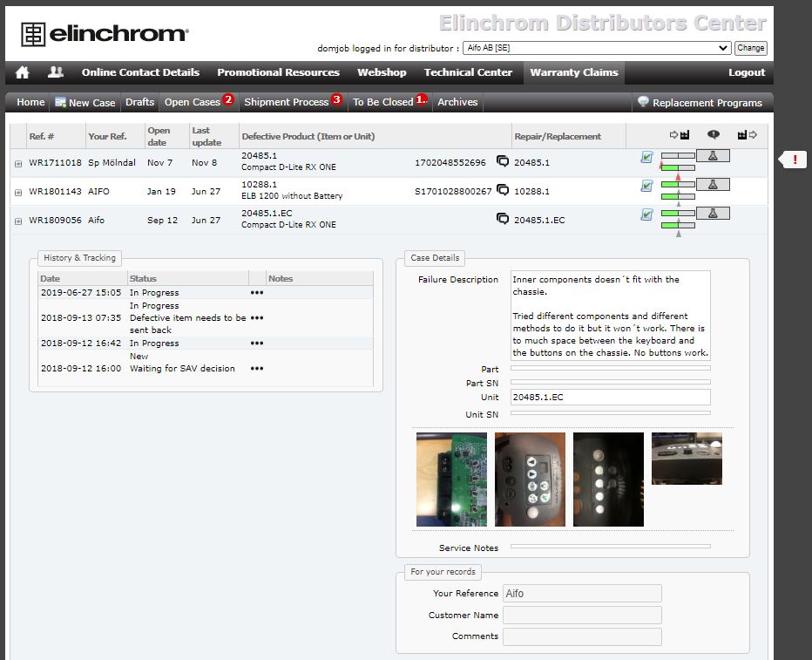Click the Replacement Programs bulb icon
This screenshot has height=660, width=812.
[x=643, y=101]
